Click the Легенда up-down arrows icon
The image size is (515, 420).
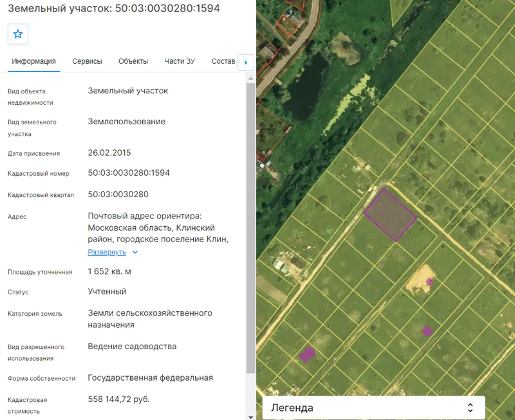[470, 408]
